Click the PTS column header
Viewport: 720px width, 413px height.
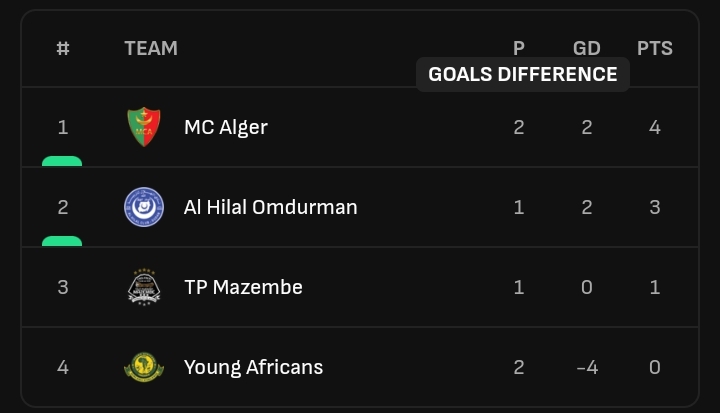coord(654,48)
